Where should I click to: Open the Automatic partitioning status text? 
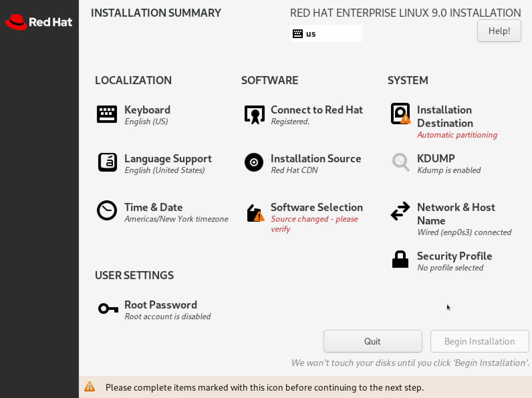pos(457,135)
